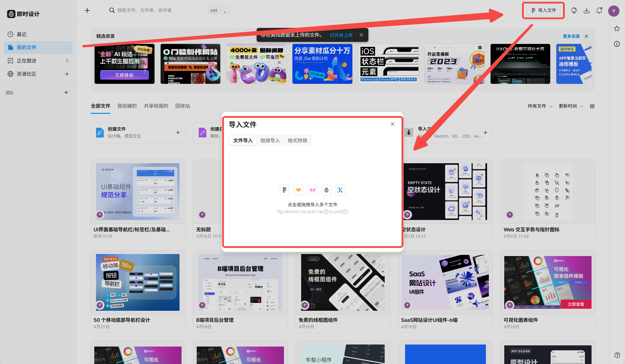Open the 可视化图表组件 file
The height and width of the screenshot is (364, 625).
pos(548,291)
